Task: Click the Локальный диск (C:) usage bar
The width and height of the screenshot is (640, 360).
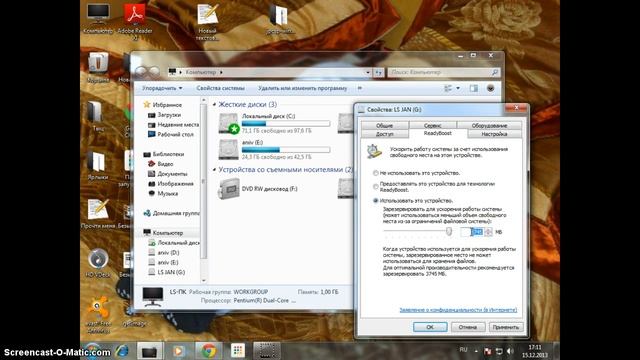Action: [286, 124]
